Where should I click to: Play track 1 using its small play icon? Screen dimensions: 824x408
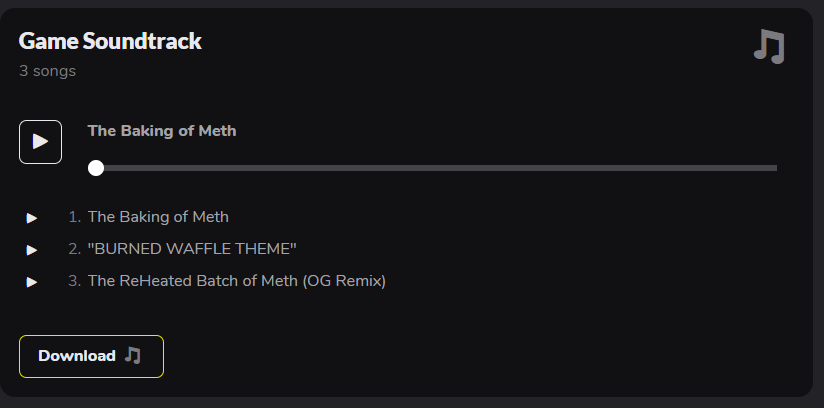pos(32,218)
